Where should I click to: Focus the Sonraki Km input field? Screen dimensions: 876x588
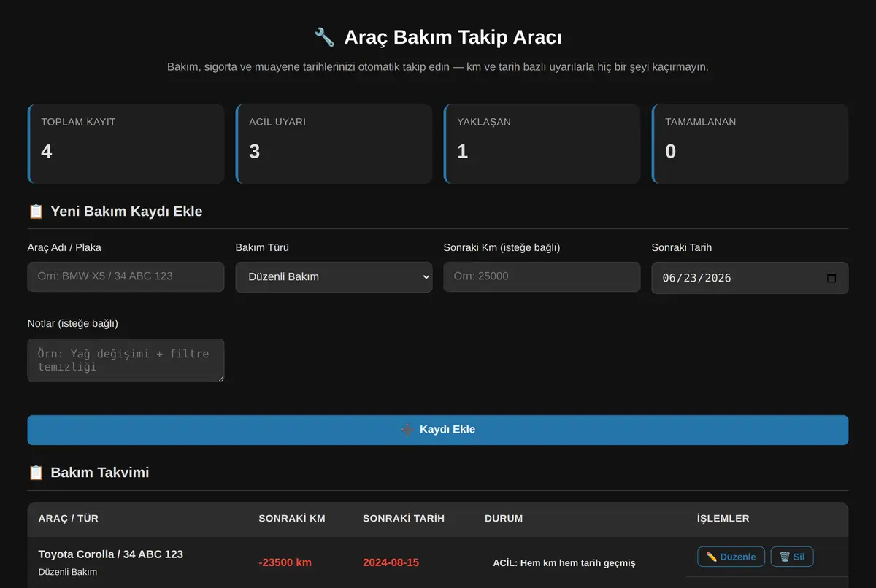tap(542, 276)
